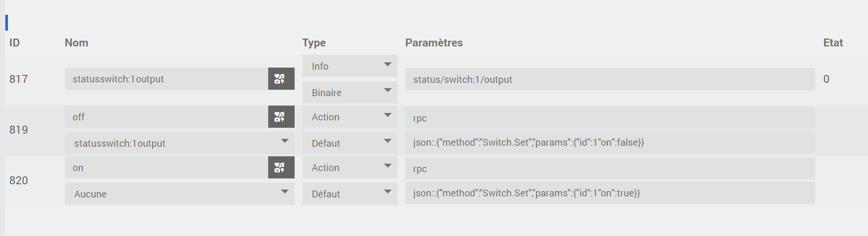Click the statusswitch:1output name field
This screenshot has width=868, height=236.
[x=166, y=79]
